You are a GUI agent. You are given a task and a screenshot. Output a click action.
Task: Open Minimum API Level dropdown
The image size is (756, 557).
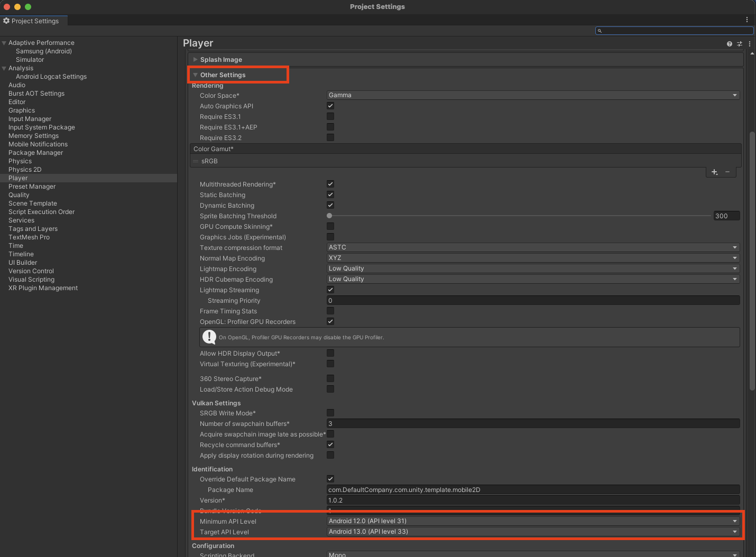click(x=533, y=521)
